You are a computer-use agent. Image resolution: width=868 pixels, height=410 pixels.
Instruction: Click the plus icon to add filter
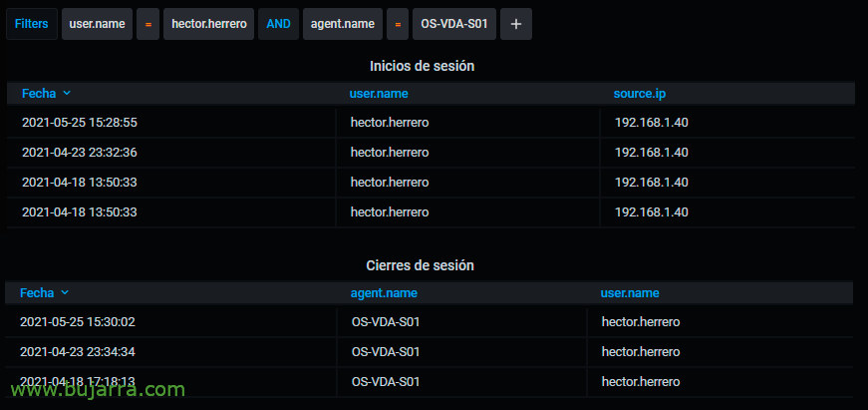click(x=516, y=24)
